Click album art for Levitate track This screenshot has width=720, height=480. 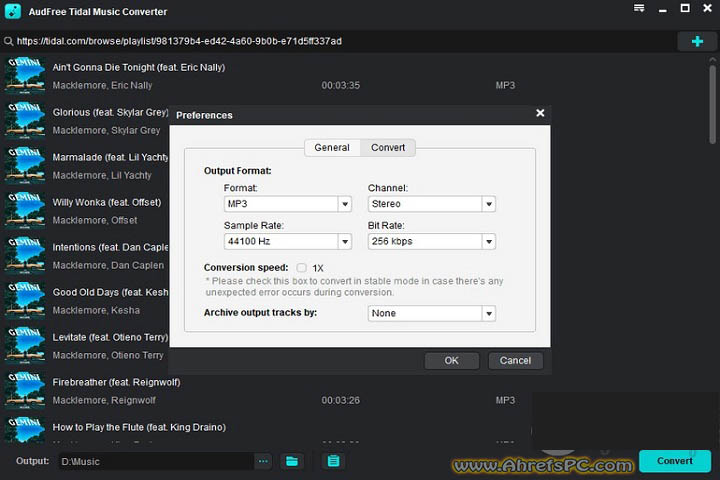pos(25,345)
